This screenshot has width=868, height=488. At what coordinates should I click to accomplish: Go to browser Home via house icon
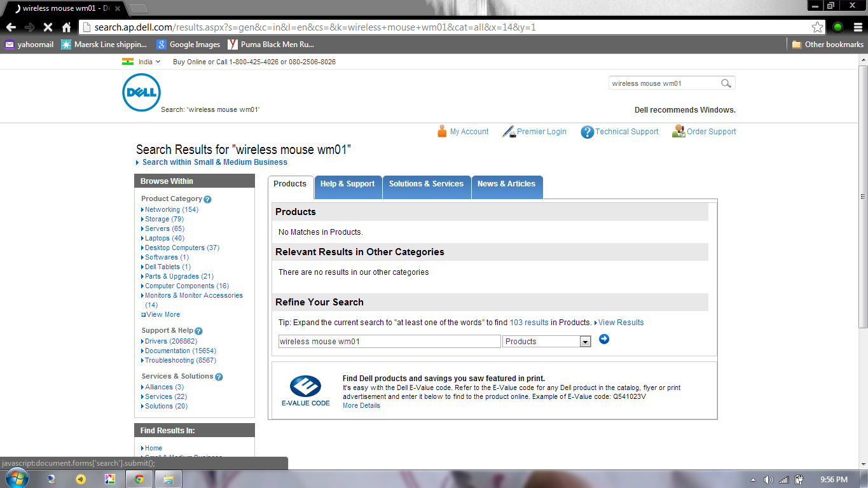coord(66,27)
